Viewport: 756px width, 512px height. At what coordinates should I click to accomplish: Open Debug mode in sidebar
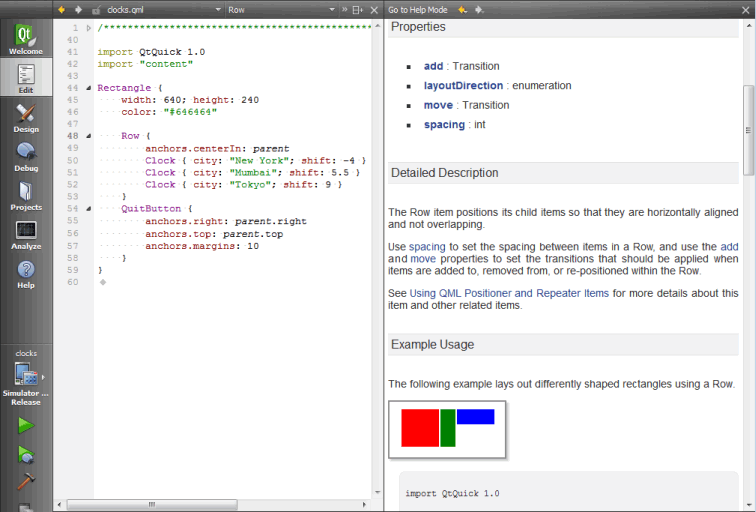click(x=25, y=157)
